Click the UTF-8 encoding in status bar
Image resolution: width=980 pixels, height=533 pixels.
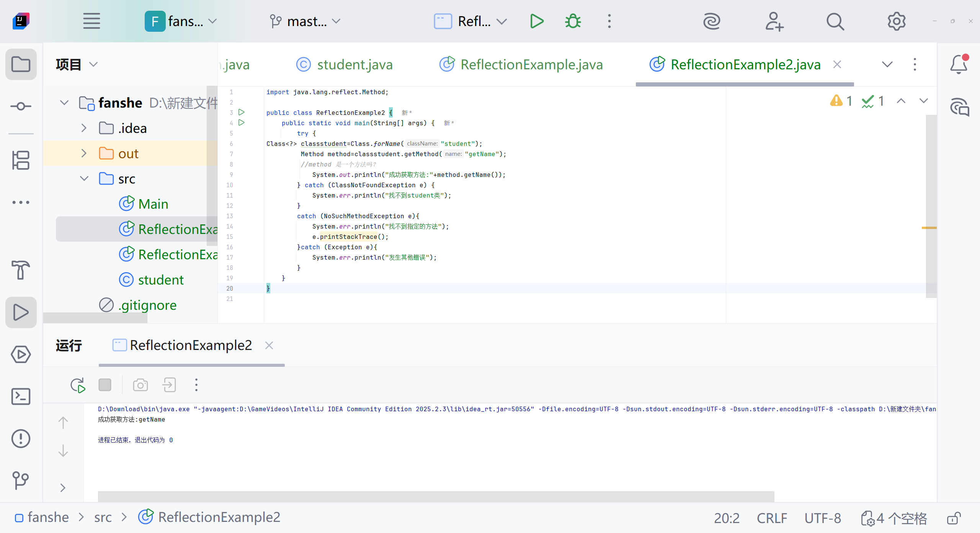[x=822, y=518]
